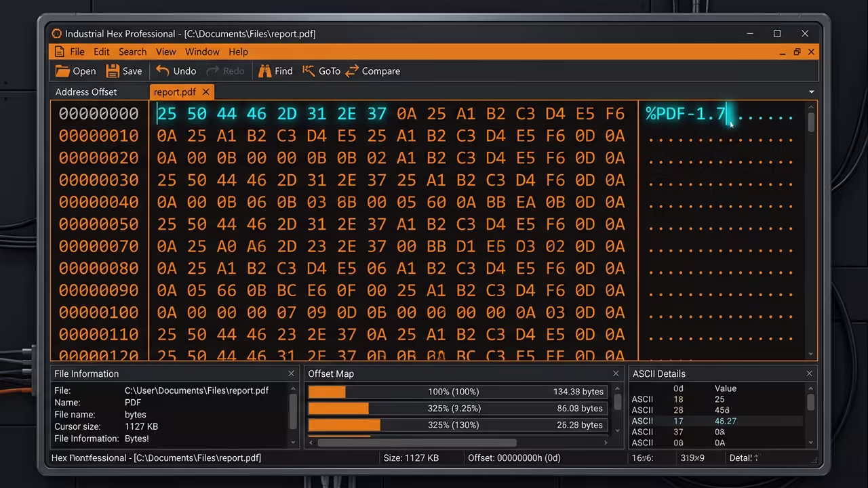Click the 134.38 bytes progress bar
This screenshot has width=868, height=488.
(x=458, y=392)
